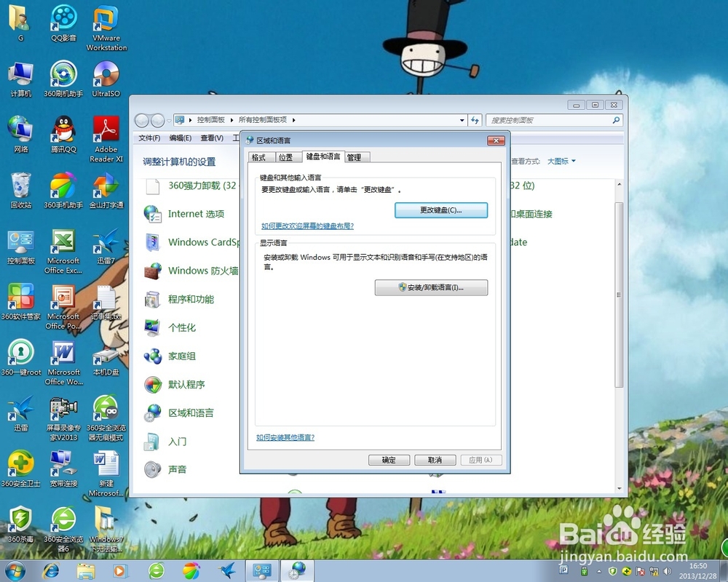The image size is (728, 582).
Task: Expand 控制面板 breadcrumb arrow
Action: point(232,120)
